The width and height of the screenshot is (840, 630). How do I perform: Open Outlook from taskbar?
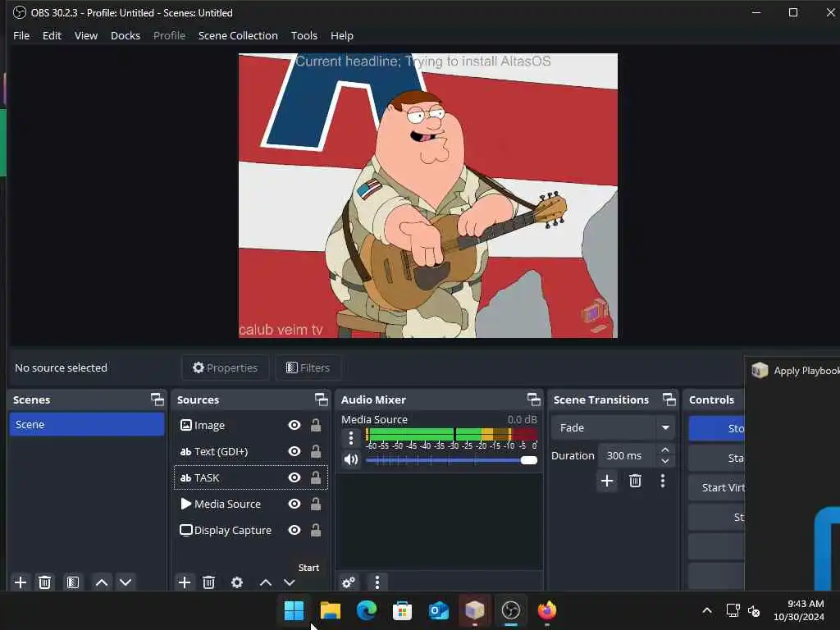tap(438, 610)
